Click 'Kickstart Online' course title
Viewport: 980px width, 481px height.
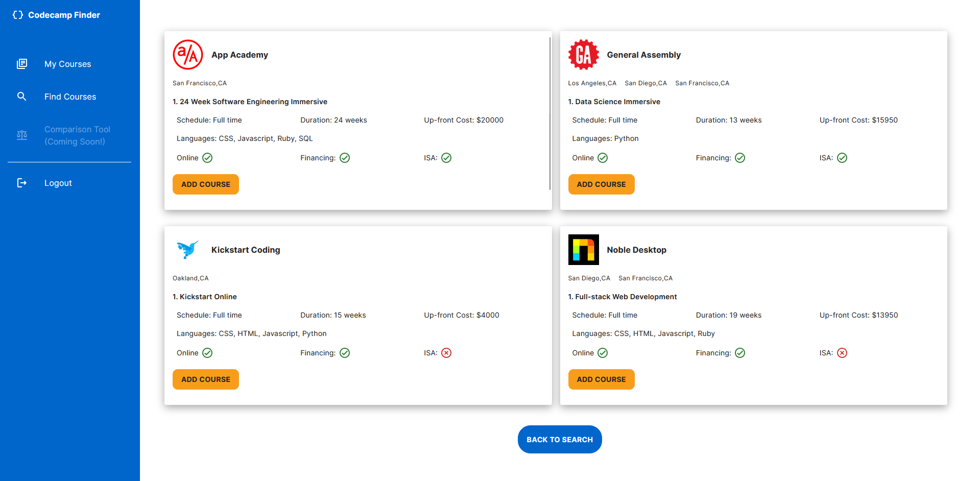(x=208, y=297)
